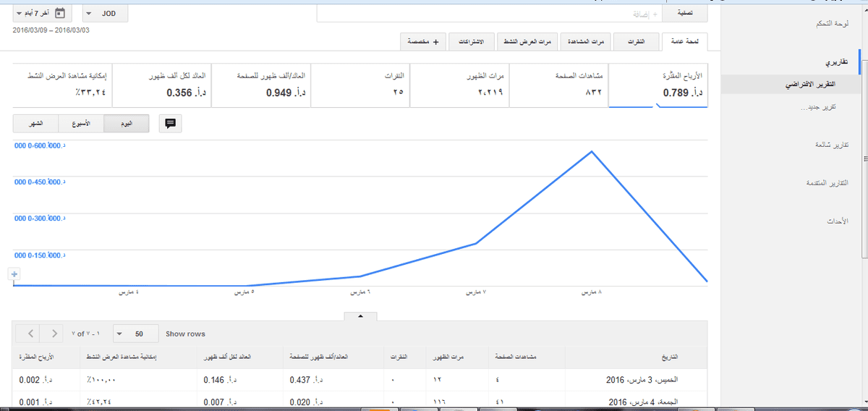868x411 pixels.
Task: Switch chart grouping to الأسبوع (week)
Action: point(81,124)
